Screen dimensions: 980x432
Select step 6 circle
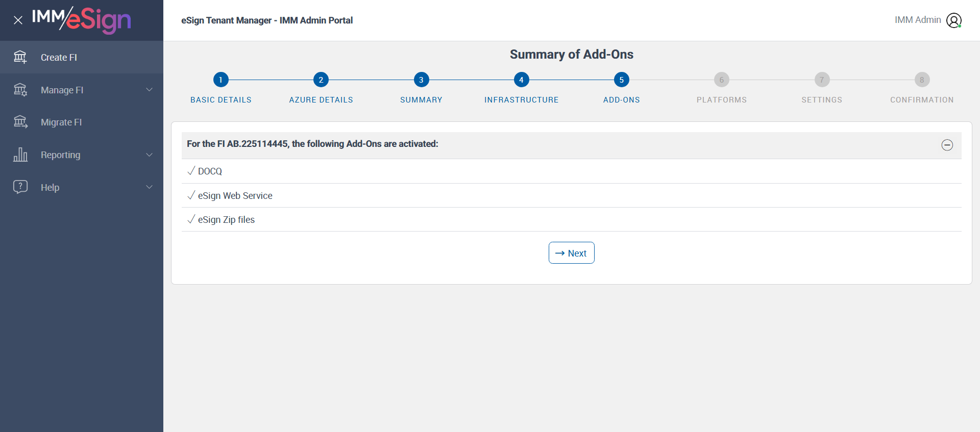pyautogui.click(x=722, y=80)
